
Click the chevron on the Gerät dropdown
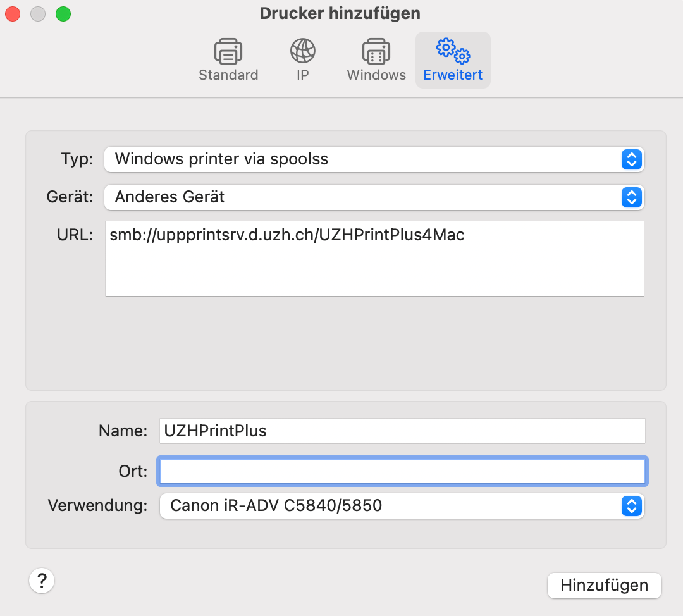[x=631, y=197]
